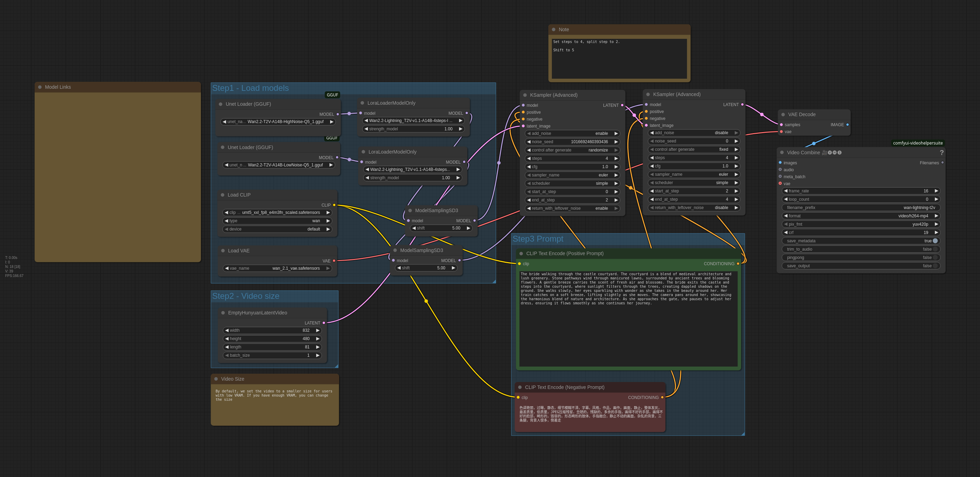Enable the pingpong toggle

click(x=935, y=258)
